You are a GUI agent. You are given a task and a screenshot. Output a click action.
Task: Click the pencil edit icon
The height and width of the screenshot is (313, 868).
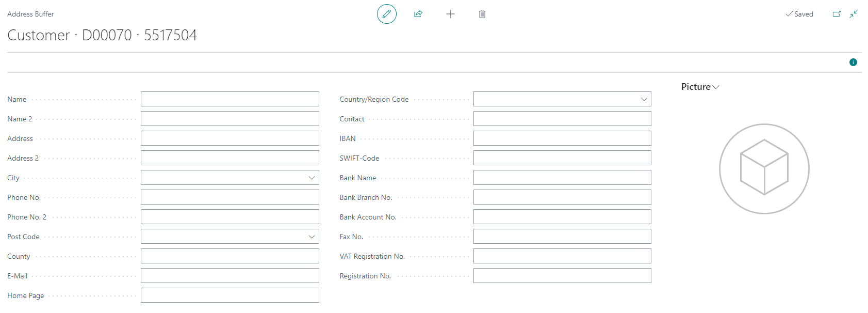(387, 14)
